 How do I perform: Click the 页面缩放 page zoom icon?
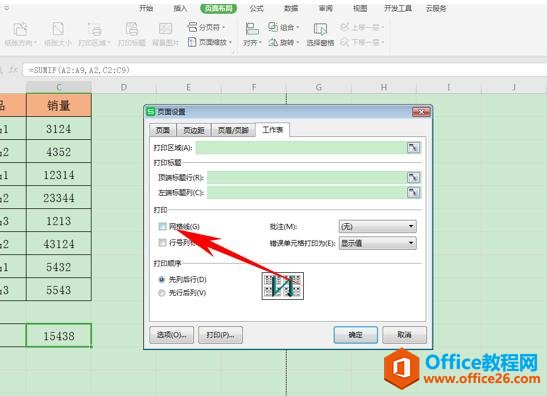[192, 42]
